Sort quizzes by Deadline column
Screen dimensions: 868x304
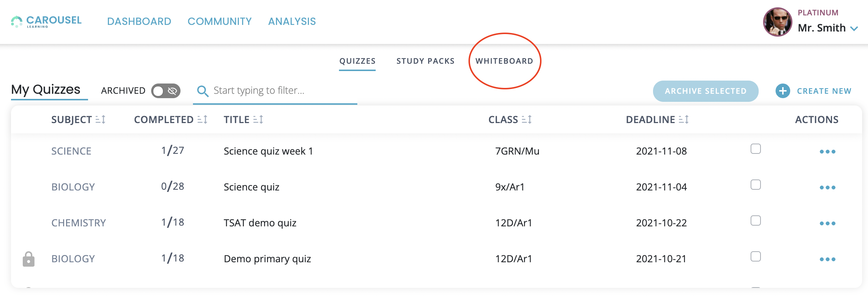coord(683,119)
